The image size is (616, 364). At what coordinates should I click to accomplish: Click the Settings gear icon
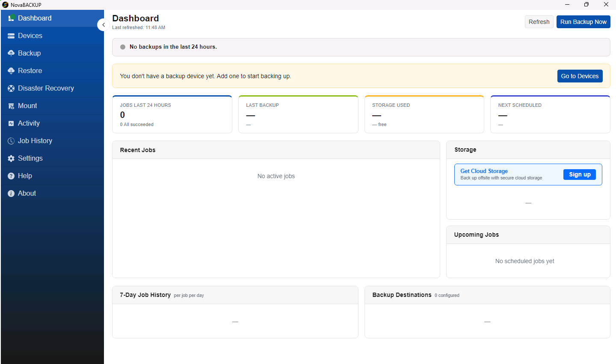click(11, 159)
